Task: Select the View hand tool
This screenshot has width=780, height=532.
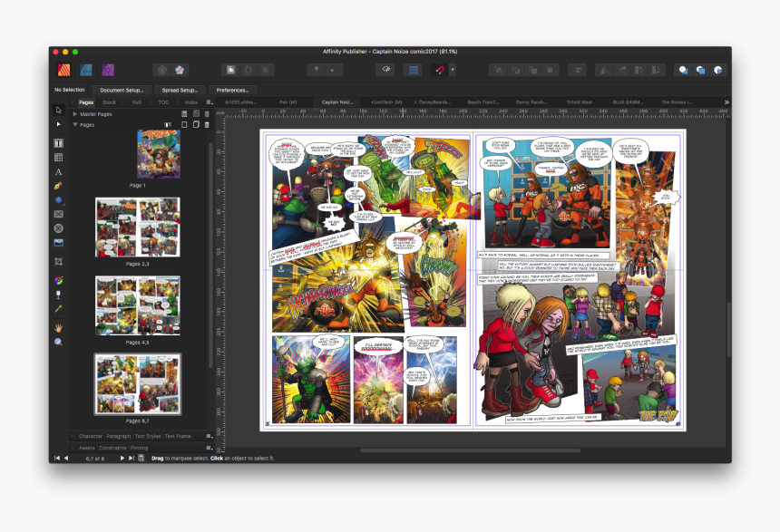Action: click(58, 328)
